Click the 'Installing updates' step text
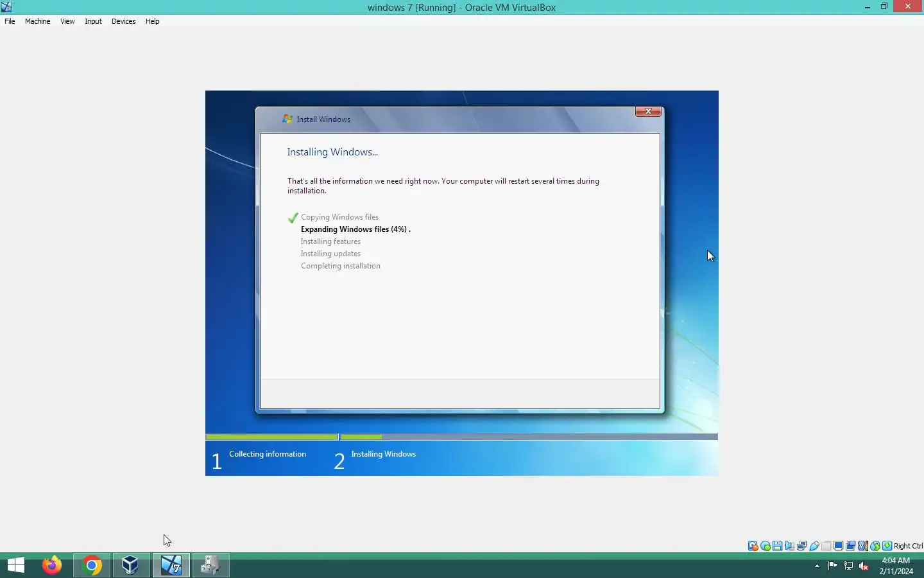The image size is (924, 578). click(330, 254)
